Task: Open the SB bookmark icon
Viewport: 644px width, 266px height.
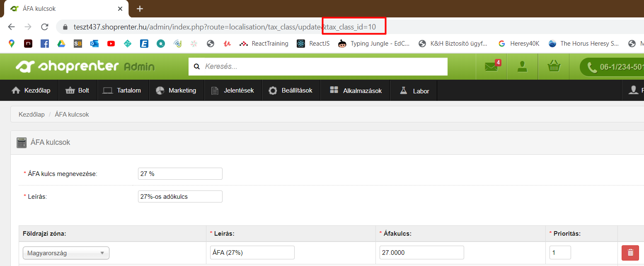Action: pos(78,43)
